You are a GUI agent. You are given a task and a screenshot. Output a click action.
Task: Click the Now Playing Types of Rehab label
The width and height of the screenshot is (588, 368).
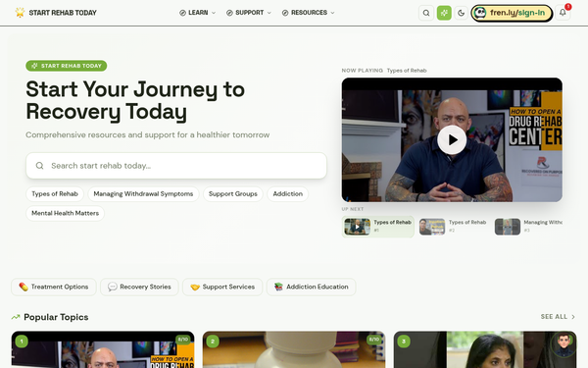384,71
